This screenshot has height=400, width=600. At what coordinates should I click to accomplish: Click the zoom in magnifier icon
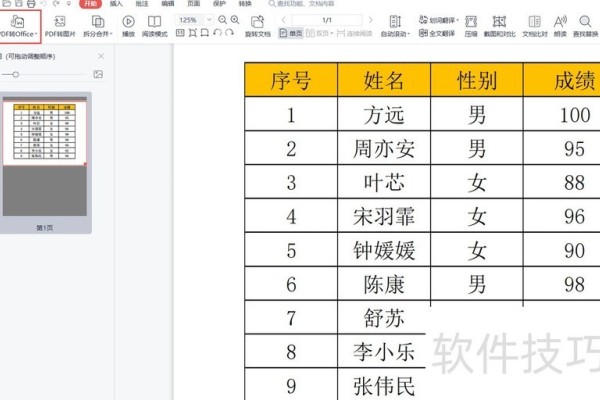[235, 20]
